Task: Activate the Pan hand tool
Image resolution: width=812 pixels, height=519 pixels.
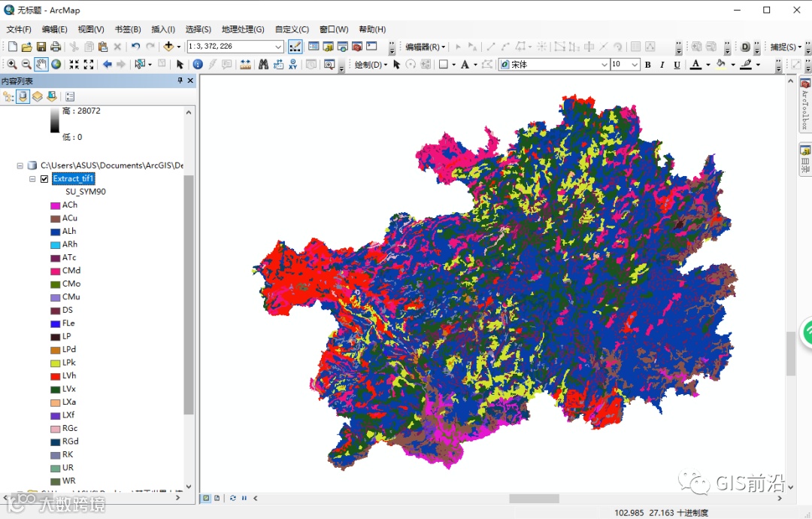Action: pos(41,65)
